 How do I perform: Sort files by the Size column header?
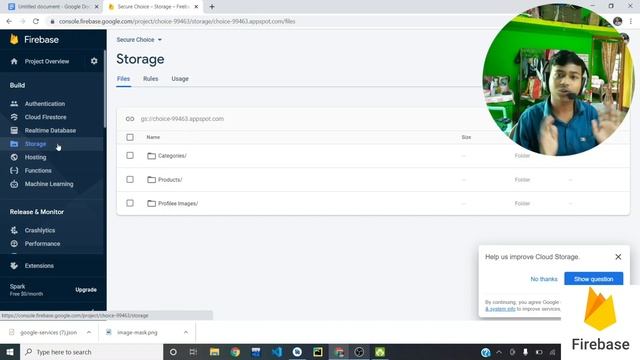466,137
